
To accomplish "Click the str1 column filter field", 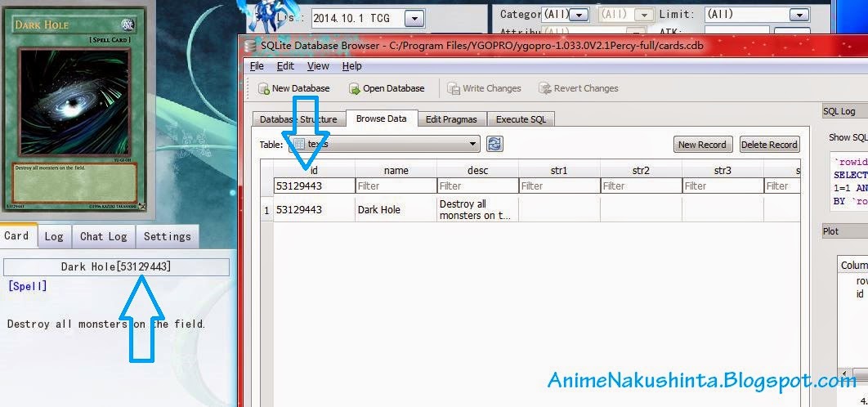I will coord(559,186).
